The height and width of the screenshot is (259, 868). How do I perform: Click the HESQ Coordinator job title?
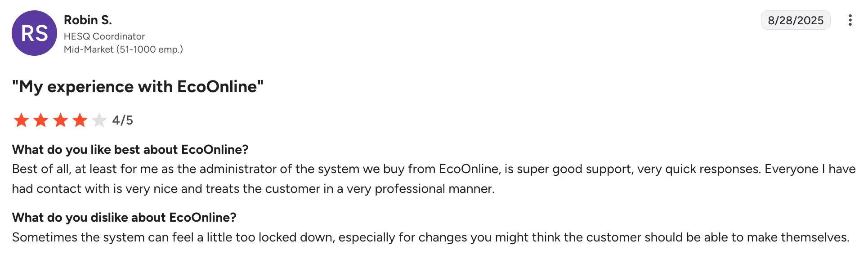click(104, 36)
